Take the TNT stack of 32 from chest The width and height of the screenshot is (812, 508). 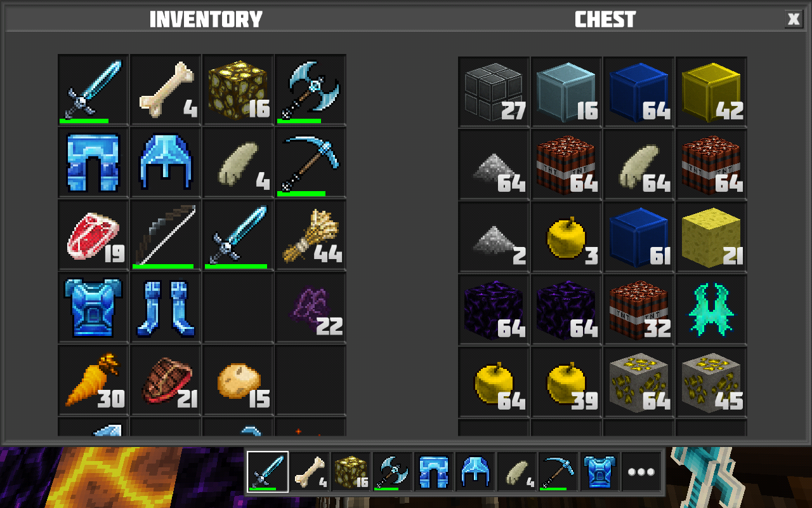coord(639,309)
